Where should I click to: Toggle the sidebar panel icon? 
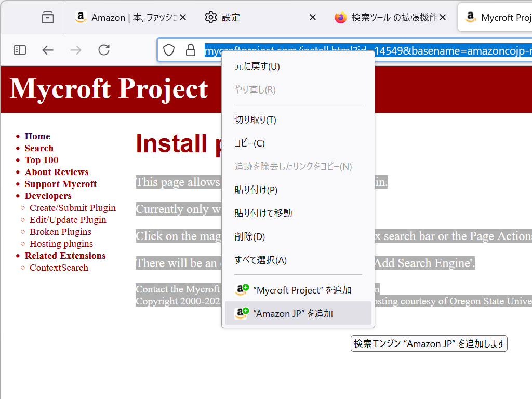(19, 50)
